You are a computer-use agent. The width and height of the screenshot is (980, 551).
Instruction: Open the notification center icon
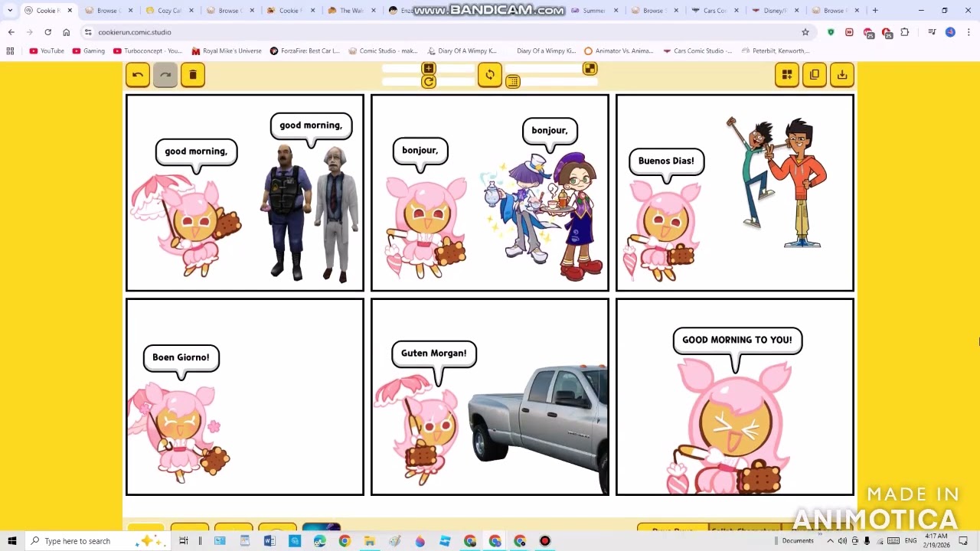965,541
